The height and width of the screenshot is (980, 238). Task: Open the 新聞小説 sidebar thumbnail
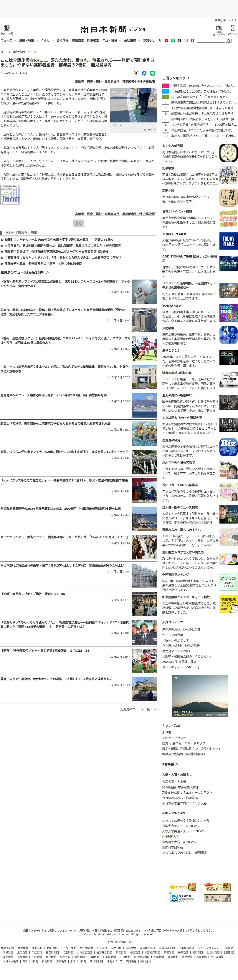(229, 198)
